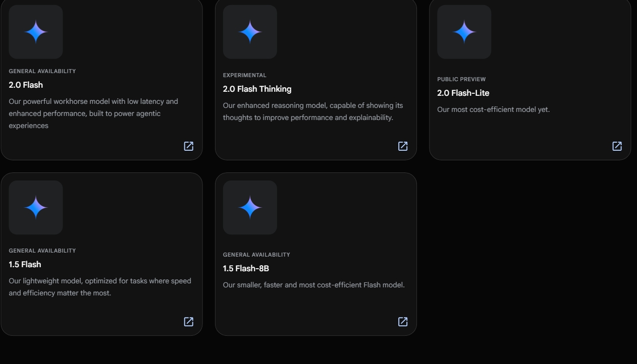Select the 2.0 Flash model title

coord(26,85)
